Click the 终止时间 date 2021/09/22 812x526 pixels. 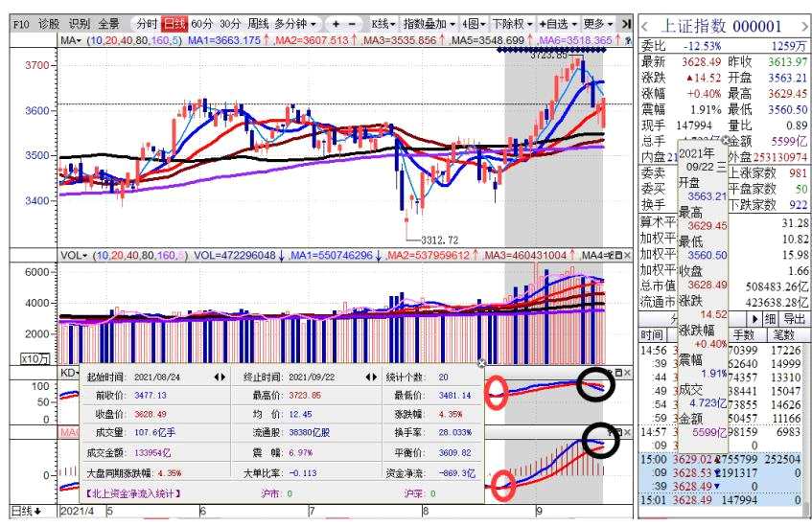coord(312,377)
